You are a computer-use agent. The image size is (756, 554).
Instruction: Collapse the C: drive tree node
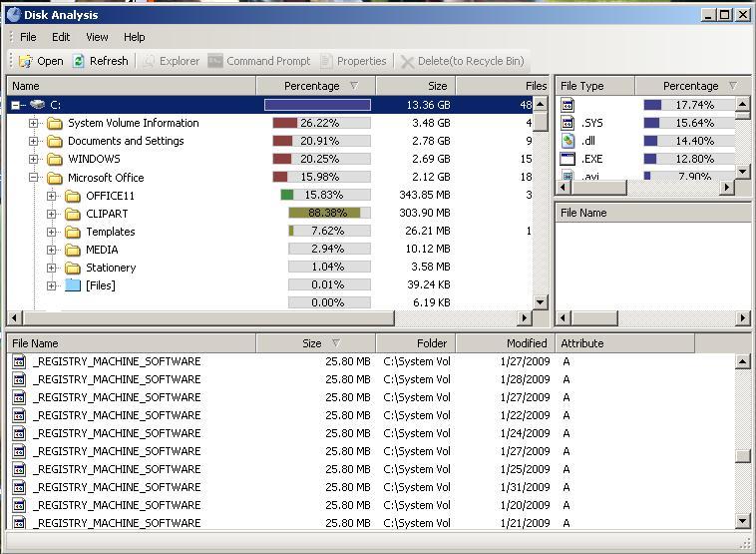(15, 105)
